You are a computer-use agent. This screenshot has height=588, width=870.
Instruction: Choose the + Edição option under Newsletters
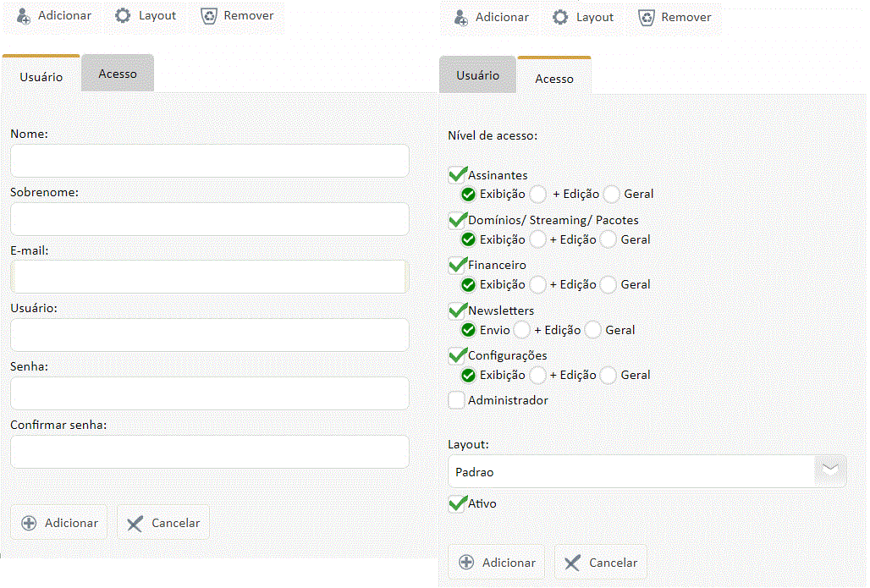pos(521,330)
